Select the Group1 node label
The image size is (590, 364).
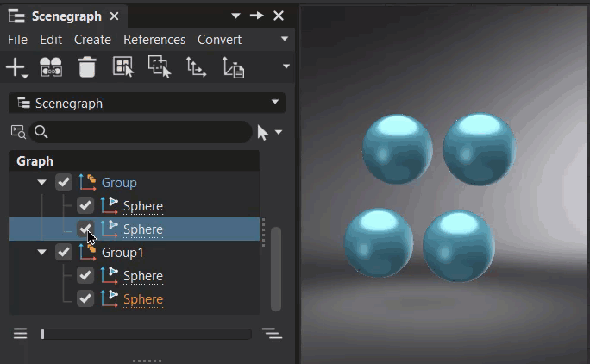(122, 252)
